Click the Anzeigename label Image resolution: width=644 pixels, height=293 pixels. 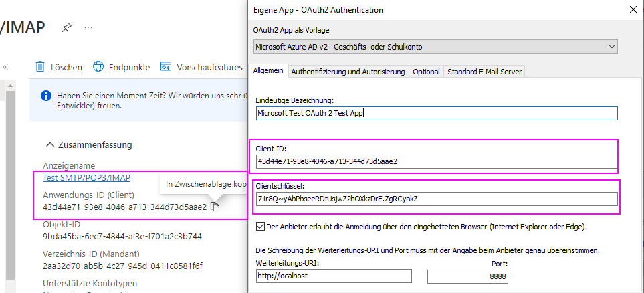point(69,165)
